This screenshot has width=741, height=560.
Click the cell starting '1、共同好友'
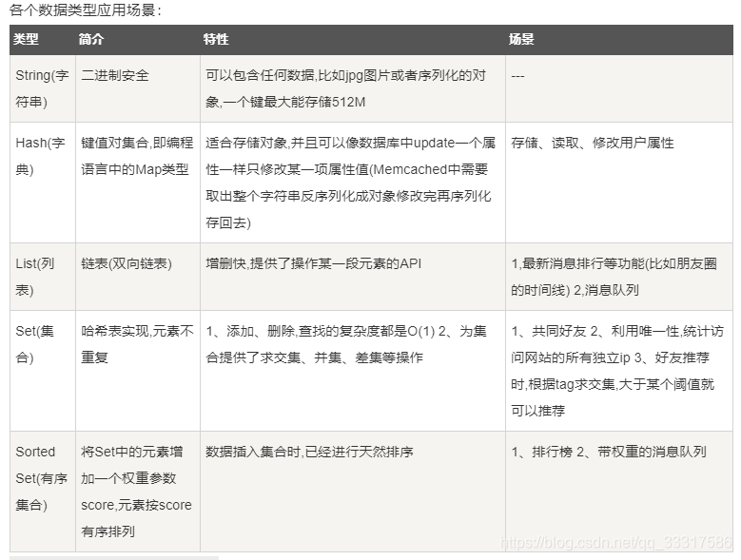pos(619,371)
